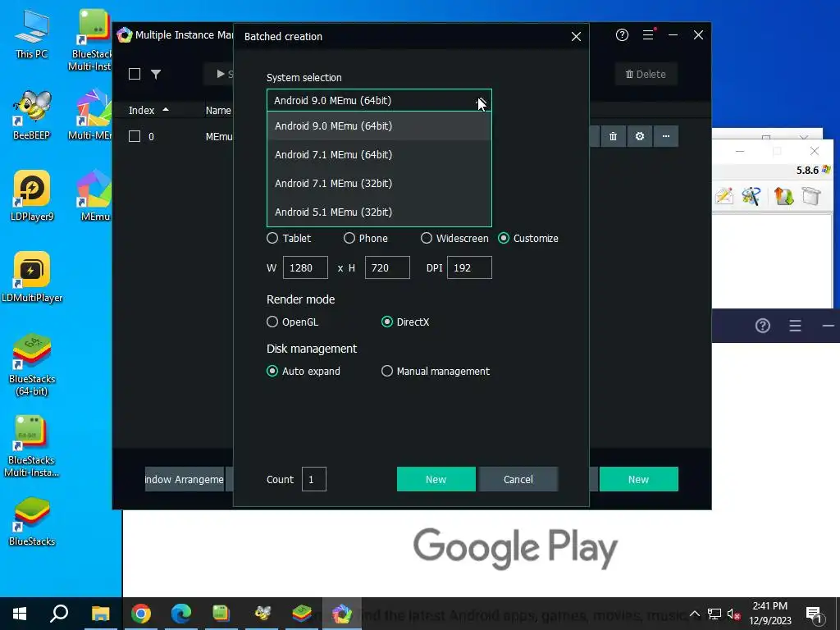The width and height of the screenshot is (840, 630).
Task: Open BlueStacks Multi-Instance desktop shortcut
Action: [x=32, y=445]
